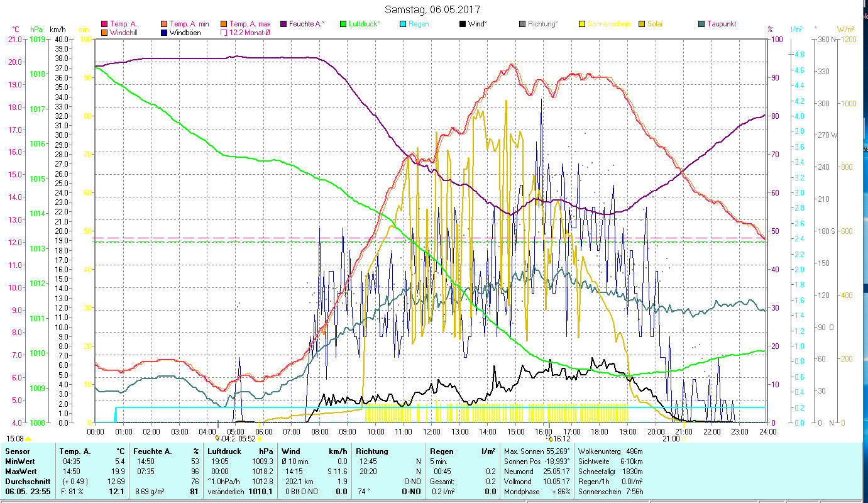This screenshot has height=503, width=868.
Task: Click the Schneefallgr 1830m entry
Action: pyautogui.click(x=610, y=472)
